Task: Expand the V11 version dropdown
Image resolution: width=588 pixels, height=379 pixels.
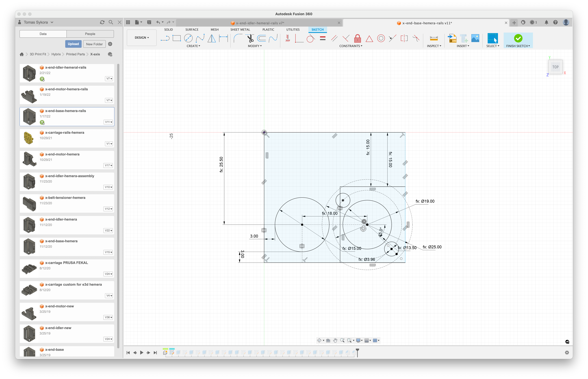Action: coord(108,122)
